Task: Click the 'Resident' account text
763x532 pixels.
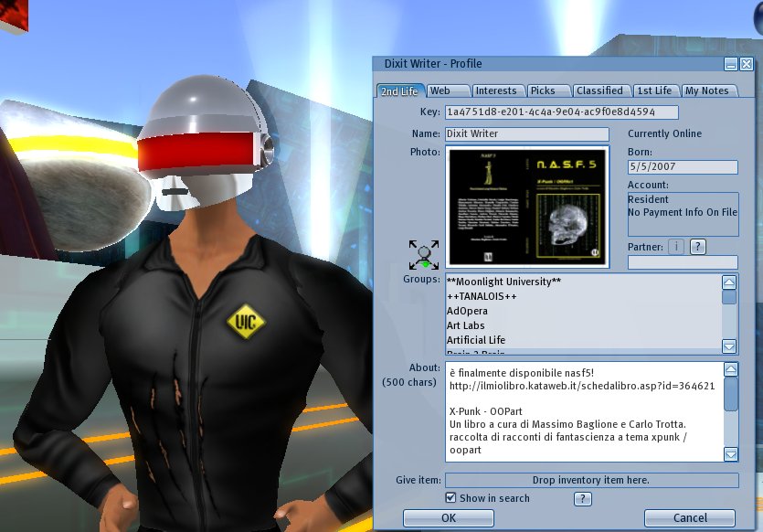Action: pyautogui.click(x=648, y=199)
